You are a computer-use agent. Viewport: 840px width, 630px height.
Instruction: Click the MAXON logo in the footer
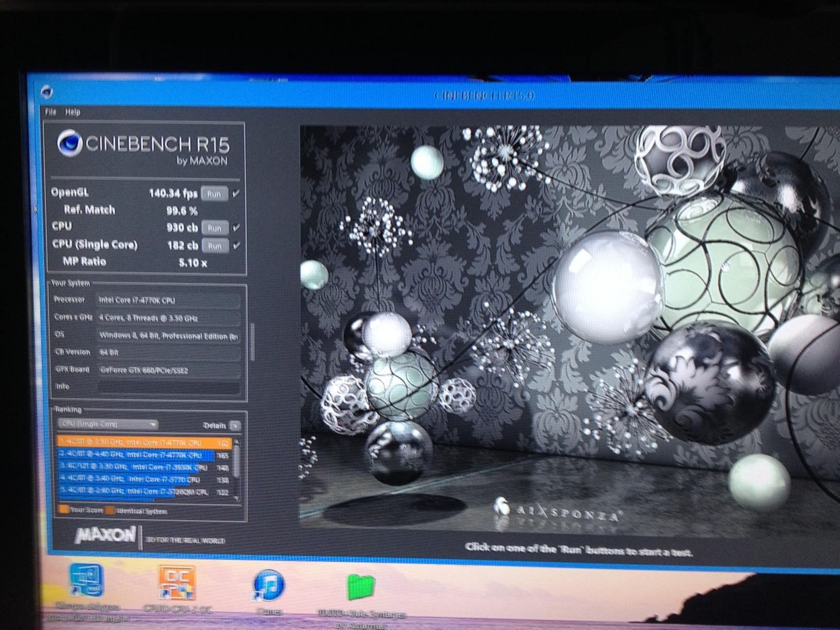(x=105, y=536)
